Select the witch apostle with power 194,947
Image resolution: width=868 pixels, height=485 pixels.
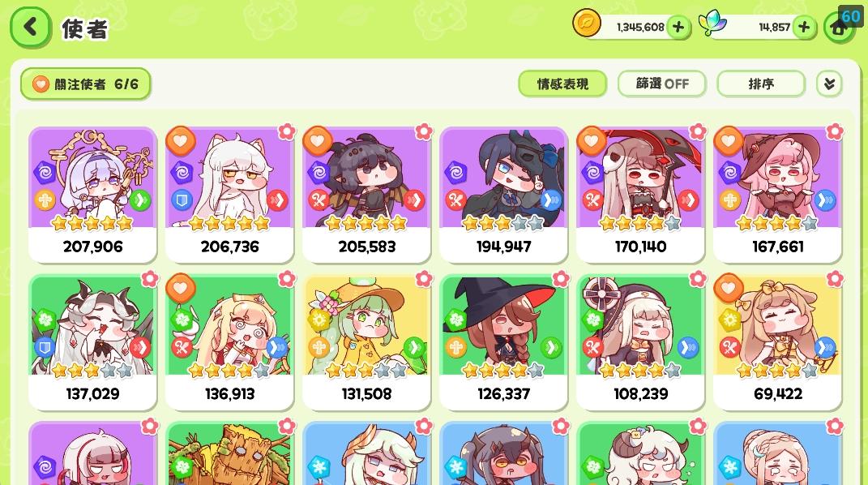click(503, 195)
